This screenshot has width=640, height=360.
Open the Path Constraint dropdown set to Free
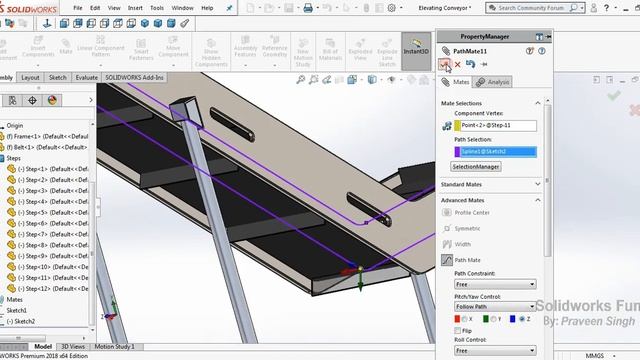click(x=495, y=284)
